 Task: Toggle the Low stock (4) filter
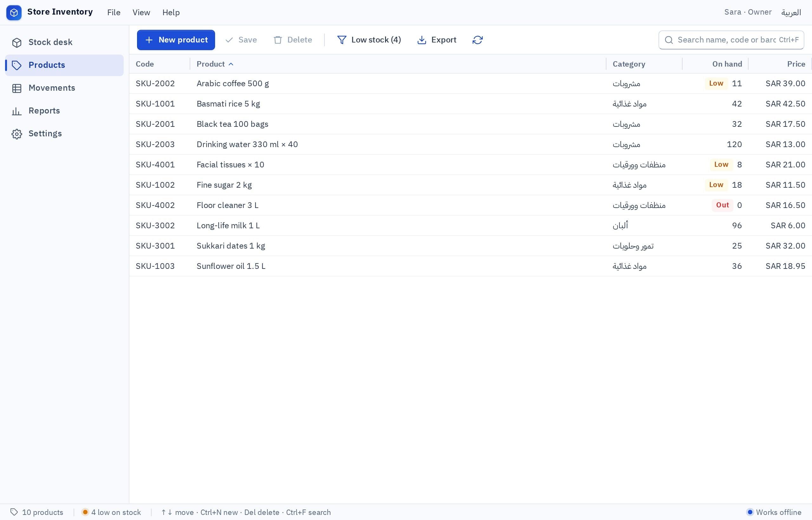369,40
